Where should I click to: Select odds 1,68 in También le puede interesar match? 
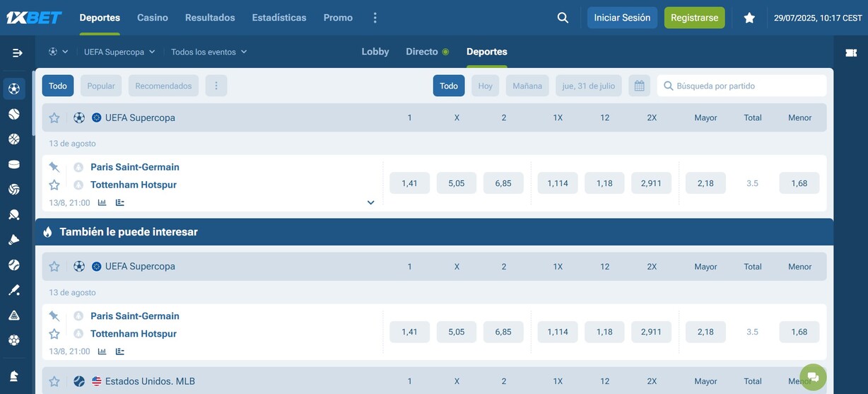click(x=799, y=332)
